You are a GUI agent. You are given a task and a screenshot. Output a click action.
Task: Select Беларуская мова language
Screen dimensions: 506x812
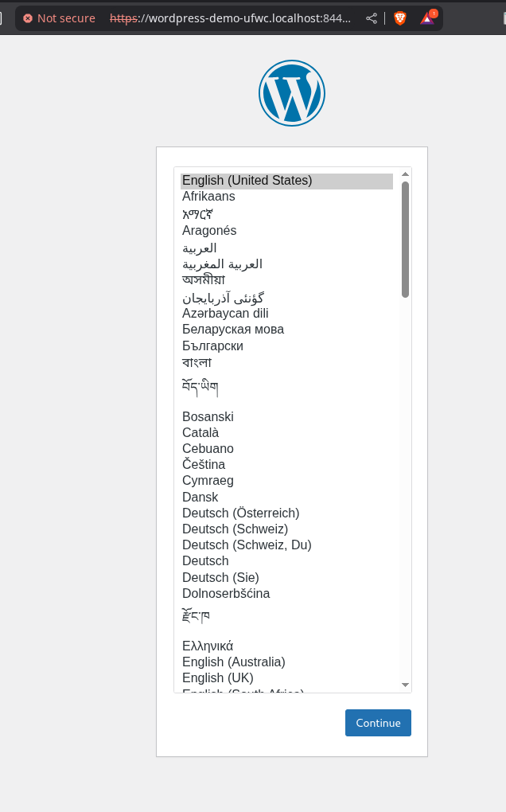(x=286, y=330)
